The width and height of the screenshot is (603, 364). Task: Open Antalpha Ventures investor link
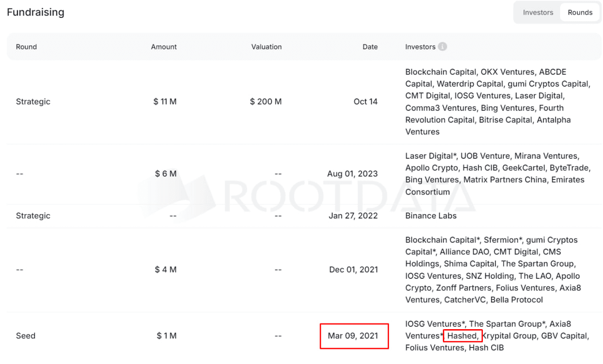[x=488, y=126]
